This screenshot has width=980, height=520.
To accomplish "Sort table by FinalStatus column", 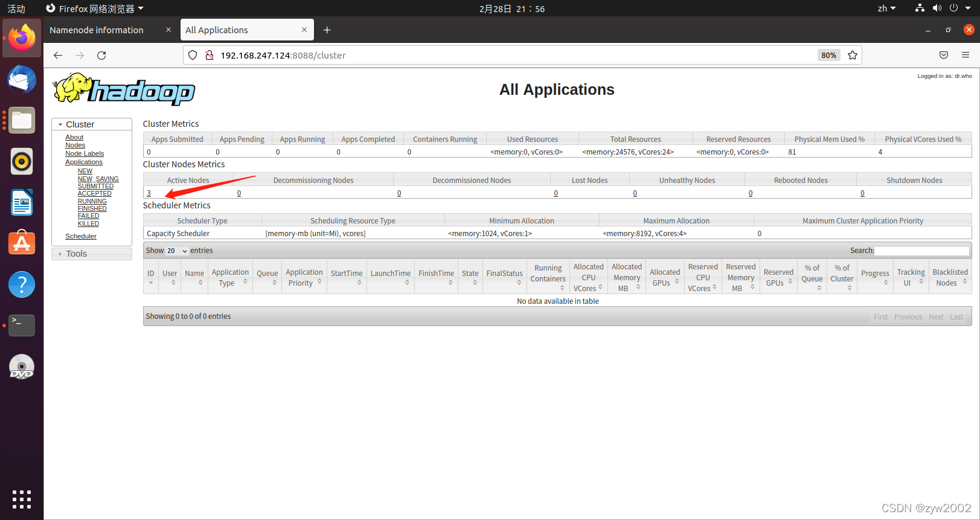I will click(504, 277).
